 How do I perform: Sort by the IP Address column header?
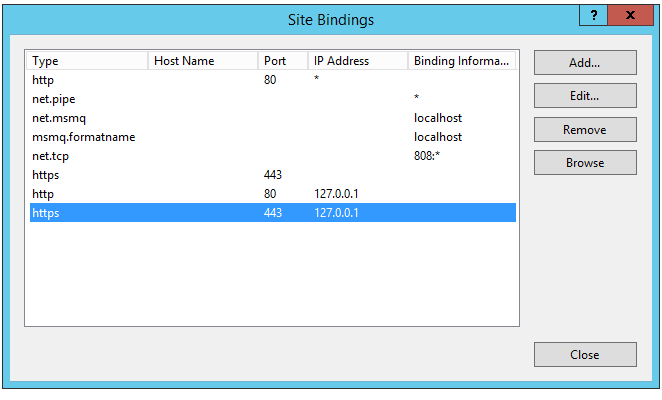click(357, 61)
